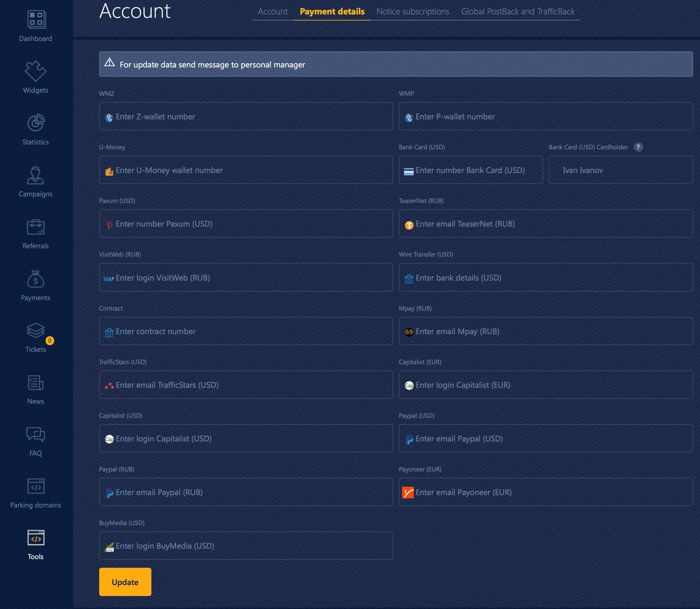
Task: Open Tickets stack icon
Action: (36, 331)
